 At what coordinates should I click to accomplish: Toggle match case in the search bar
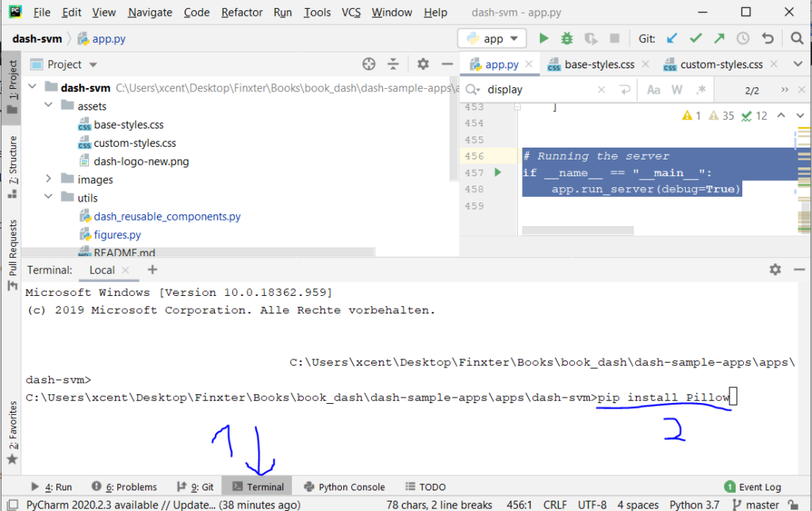coord(653,89)
